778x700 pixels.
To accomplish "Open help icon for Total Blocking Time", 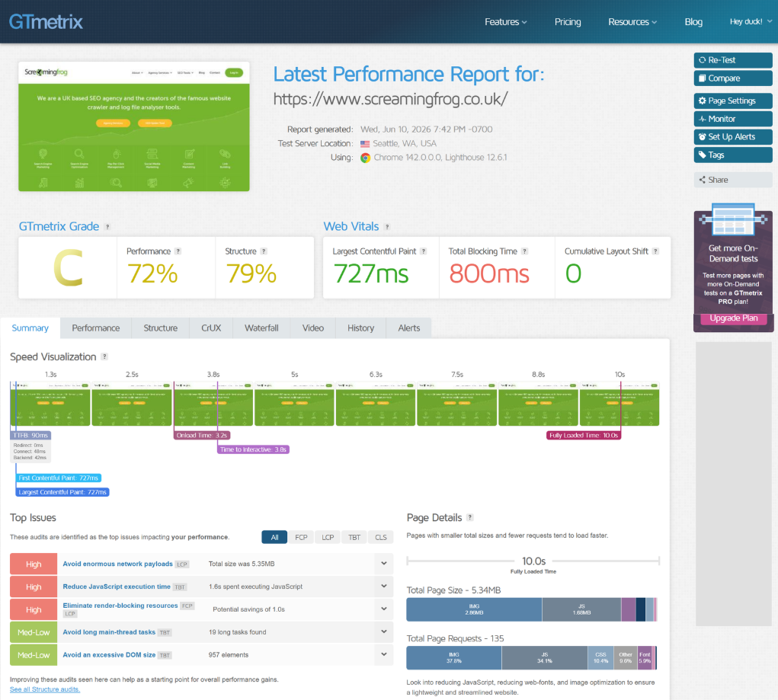I will coord(524,251).
